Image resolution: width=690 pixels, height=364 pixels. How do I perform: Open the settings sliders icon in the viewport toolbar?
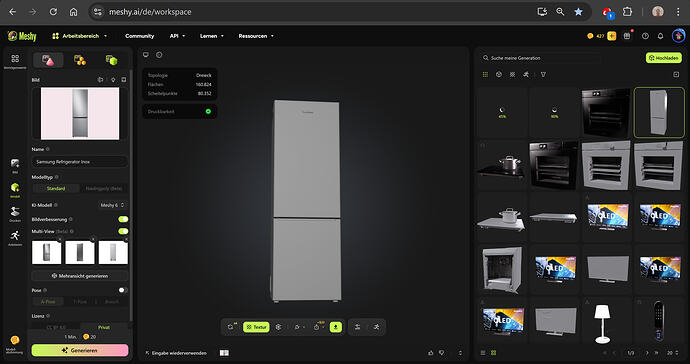[357, 327]
